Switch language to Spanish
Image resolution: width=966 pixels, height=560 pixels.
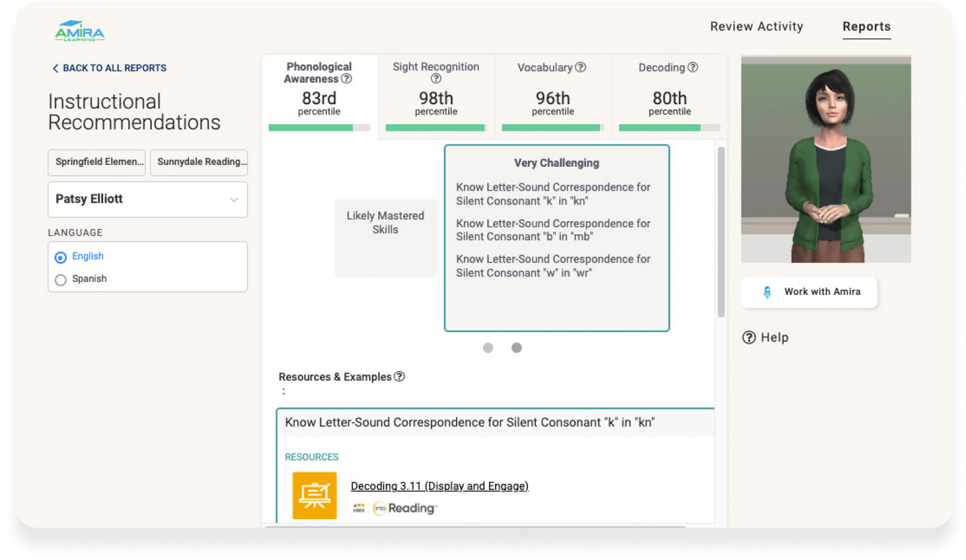[61, 279]
